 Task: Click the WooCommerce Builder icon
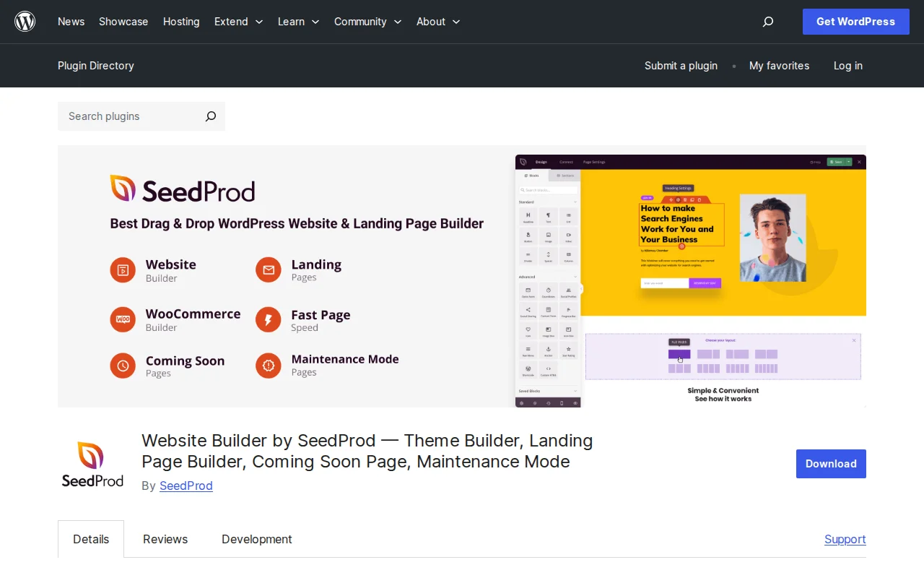(123, 318)
